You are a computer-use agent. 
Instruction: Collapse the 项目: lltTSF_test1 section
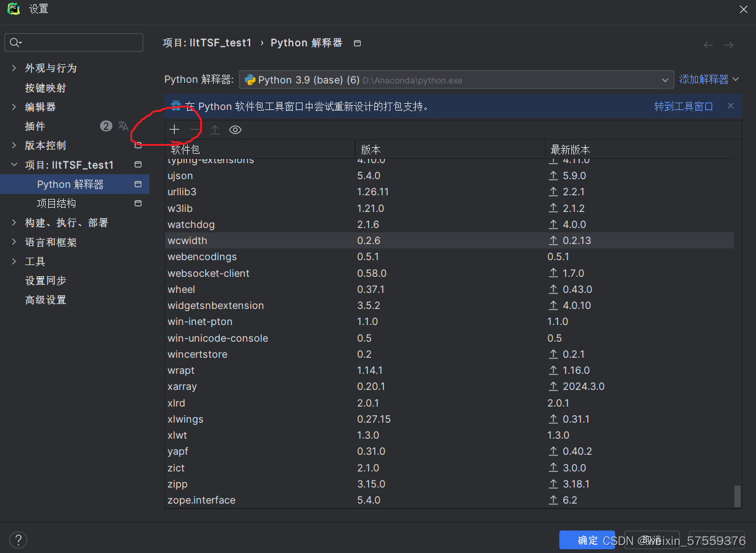click(14, 164)
